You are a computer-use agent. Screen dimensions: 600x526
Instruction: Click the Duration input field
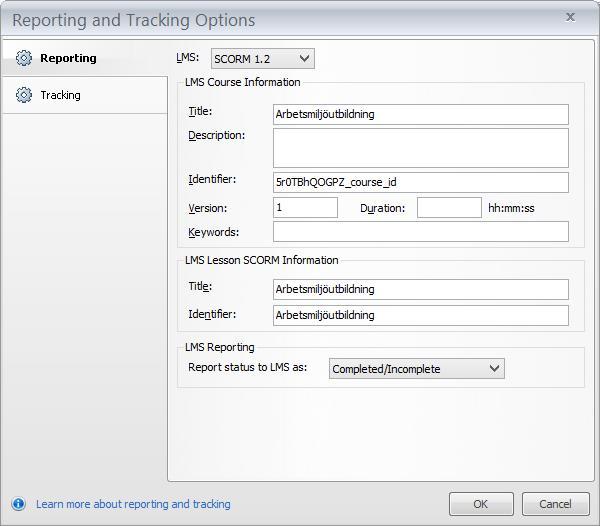449,208
